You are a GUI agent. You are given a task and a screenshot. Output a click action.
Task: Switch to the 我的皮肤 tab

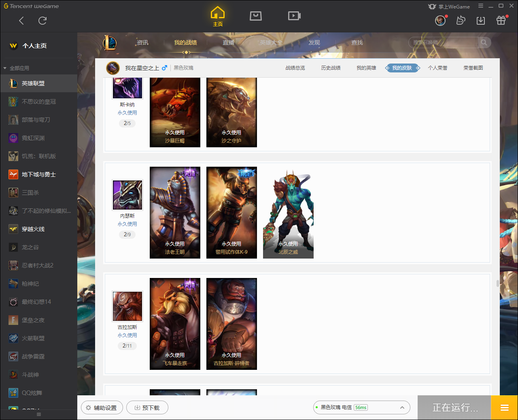402,68
